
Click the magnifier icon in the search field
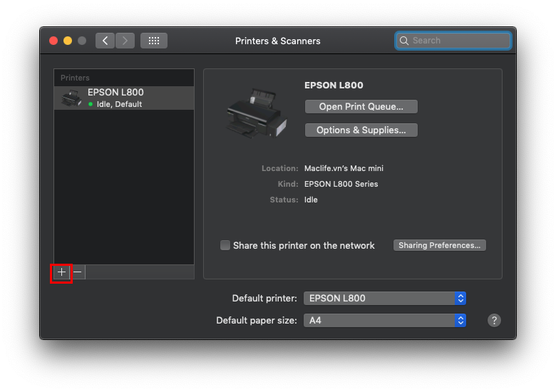pos(404,41)
